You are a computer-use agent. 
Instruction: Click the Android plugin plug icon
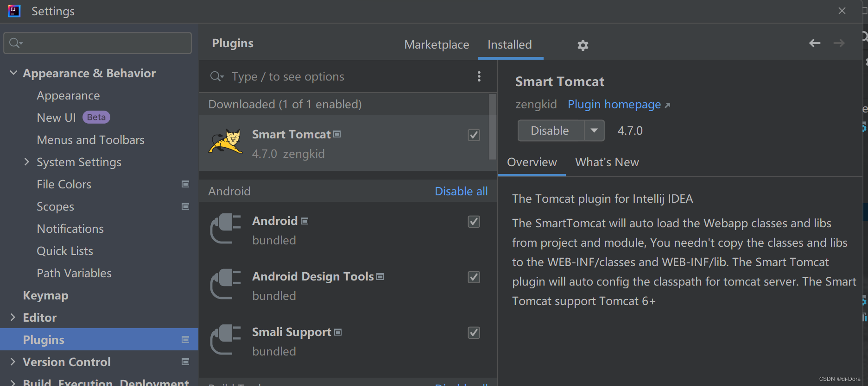click(x=226, y=228)
